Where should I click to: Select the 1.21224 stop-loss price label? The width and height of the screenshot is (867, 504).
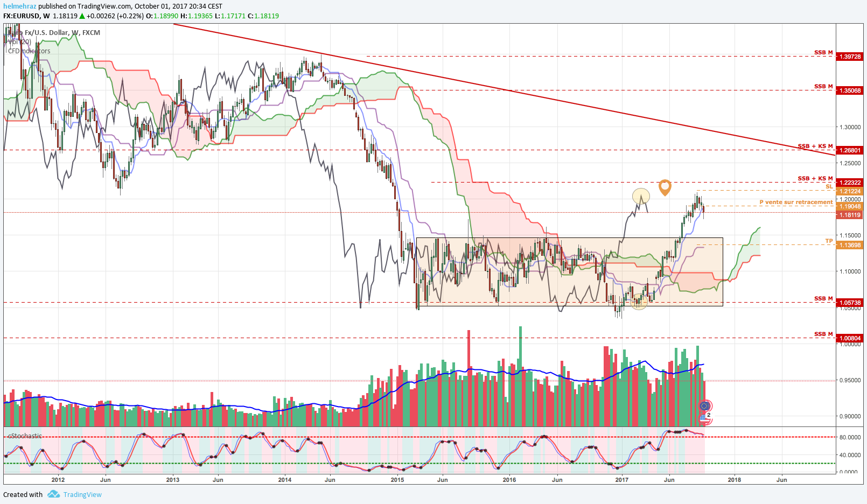[850, 191]
